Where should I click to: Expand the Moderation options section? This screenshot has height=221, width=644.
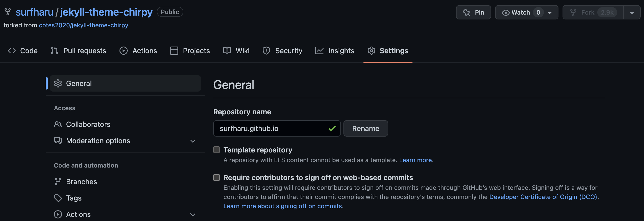click(193, 141)
